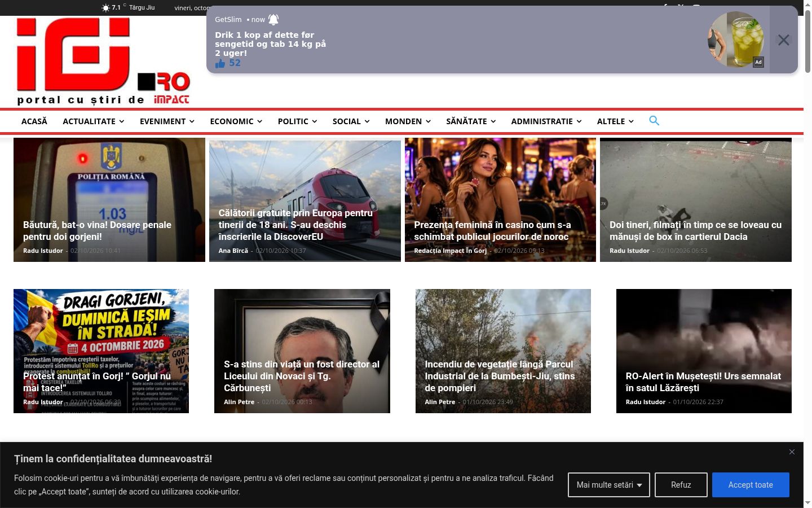The image size is (812, 508).
Task: Click the scrollbar down arrow
Action: click(x=807, y=502)
